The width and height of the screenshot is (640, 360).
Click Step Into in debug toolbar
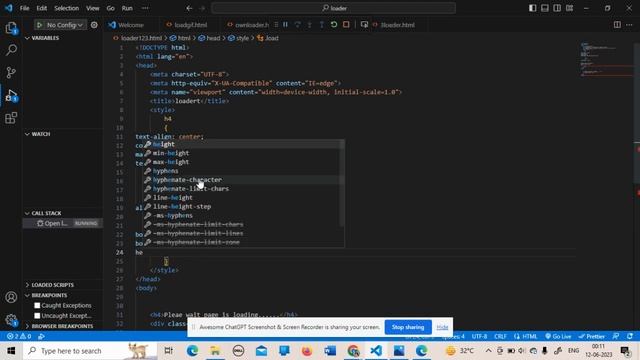(x=309, y=25)
